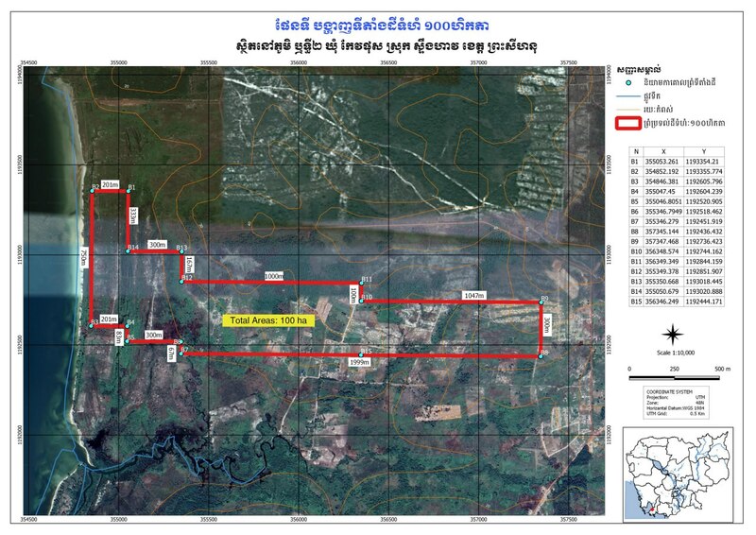Click the Cambodia inset locator map

tap(678, 475)
